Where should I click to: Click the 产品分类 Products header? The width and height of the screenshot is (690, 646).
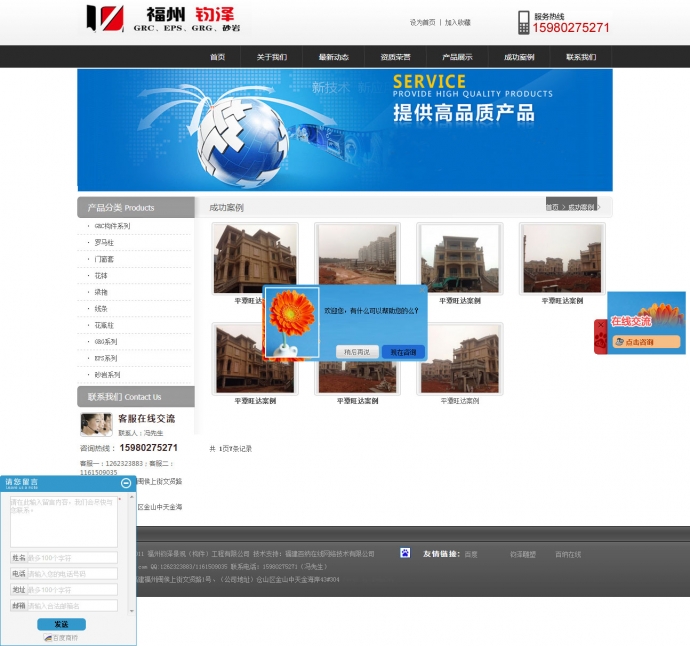(136, 207)
